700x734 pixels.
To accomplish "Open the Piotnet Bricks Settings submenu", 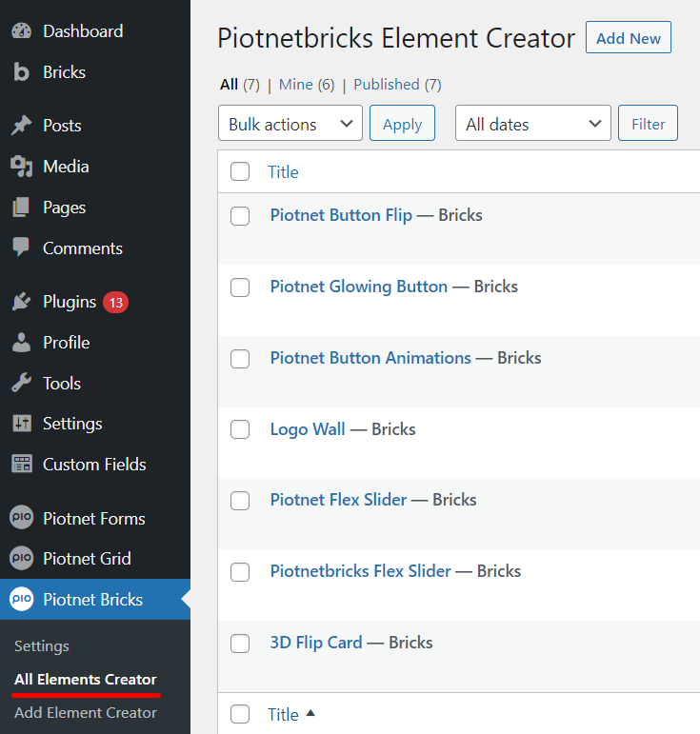I will [42, 646].
